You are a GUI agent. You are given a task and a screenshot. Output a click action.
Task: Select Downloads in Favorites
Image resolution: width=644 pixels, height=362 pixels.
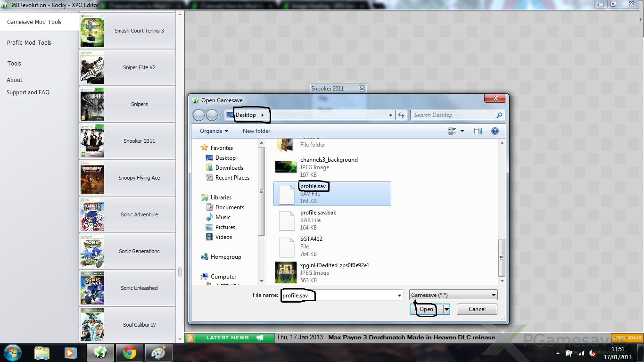(x=229, y=168)
